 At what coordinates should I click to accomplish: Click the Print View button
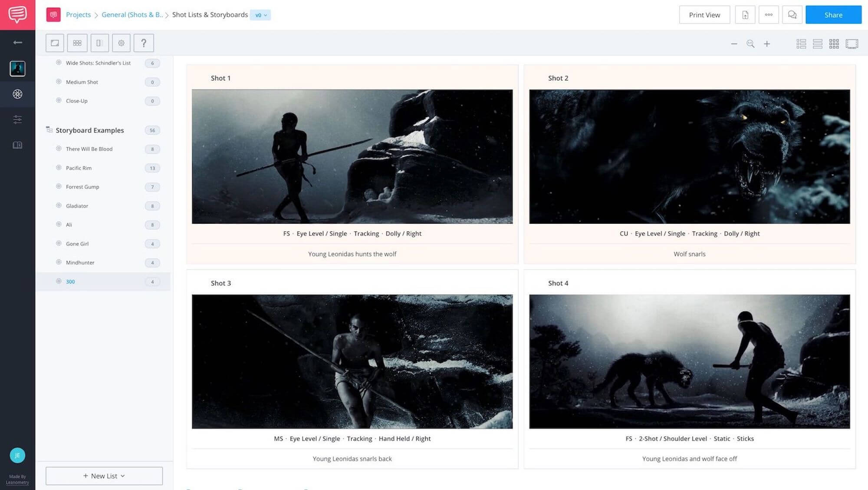[x=704, y=15]
